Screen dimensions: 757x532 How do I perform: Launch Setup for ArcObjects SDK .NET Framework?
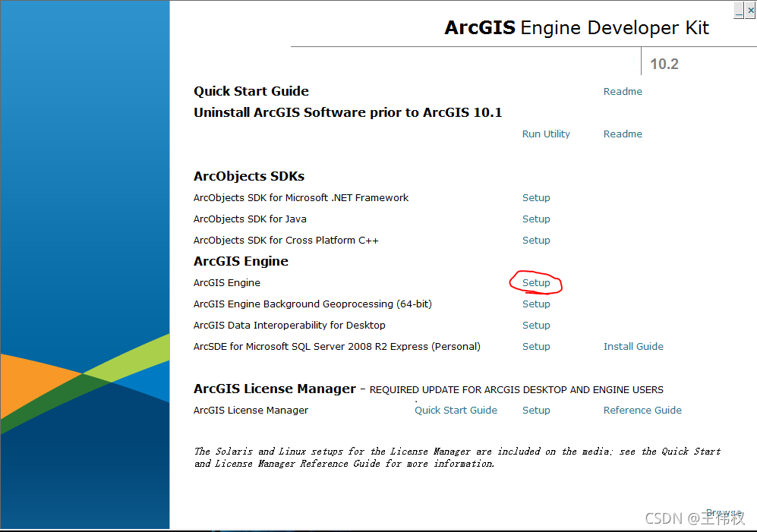[x=536, y=198]
